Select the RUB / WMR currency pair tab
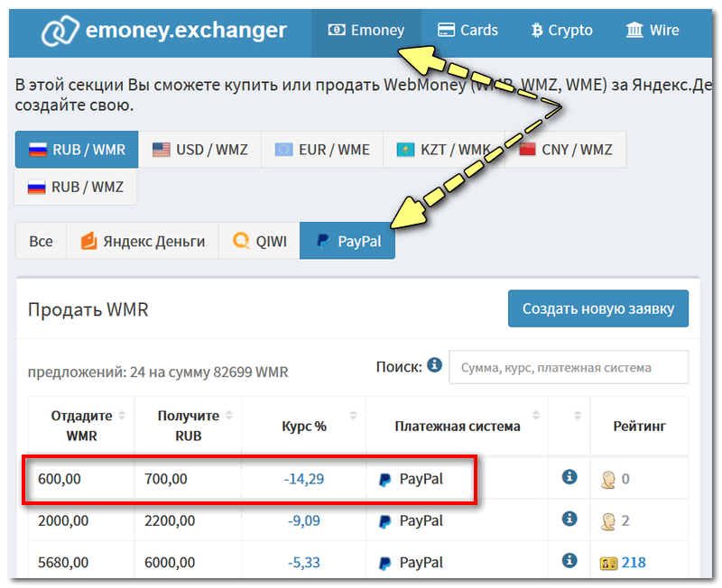The width and height of the screenshot is (722, 588). tap(77, 150)
